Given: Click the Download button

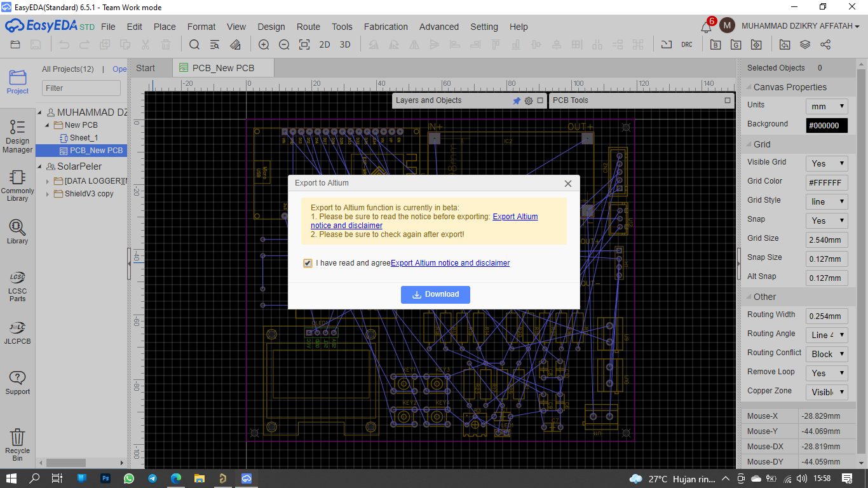Looking at the screenshot, I should click(x=435, y=294).
